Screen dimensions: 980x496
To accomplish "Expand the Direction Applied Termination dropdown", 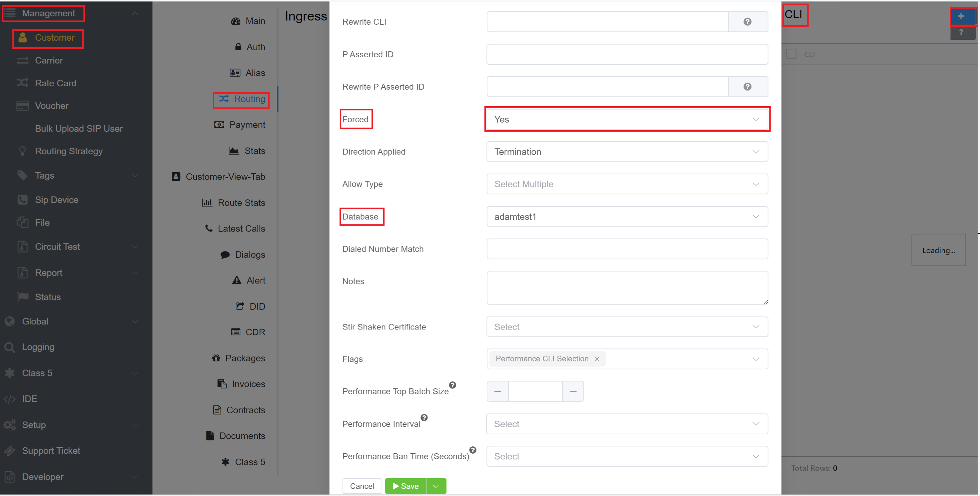I will click(x=626, y=152).
